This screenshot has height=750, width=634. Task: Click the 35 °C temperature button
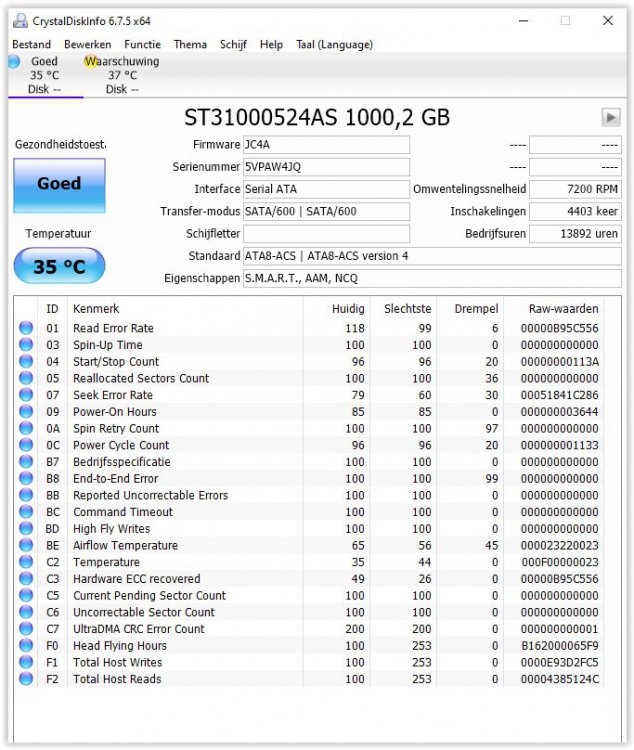[59, 267]
